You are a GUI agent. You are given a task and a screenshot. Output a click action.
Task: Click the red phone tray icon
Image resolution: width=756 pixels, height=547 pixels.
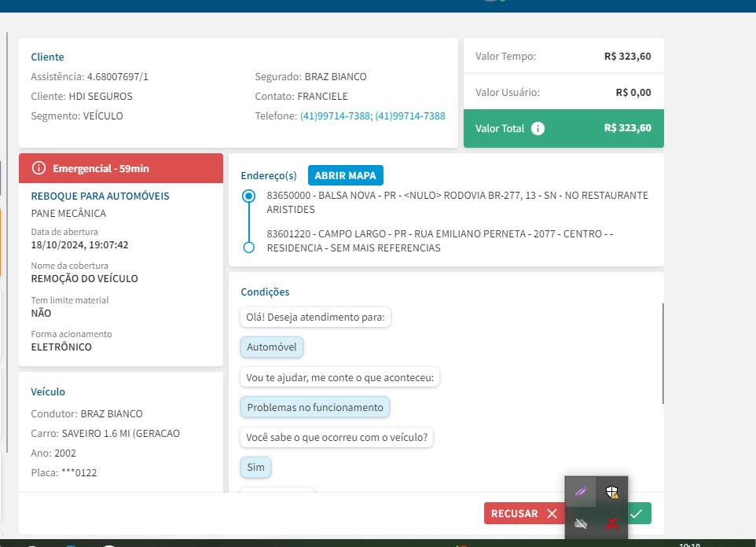(611, 523)
